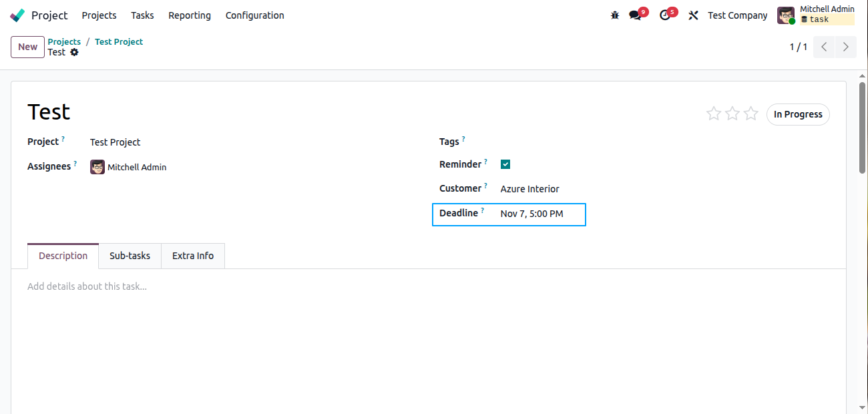This screenshot has width=868, height=414.
Task: Click into the Tags input field
Action: point(666,142)
